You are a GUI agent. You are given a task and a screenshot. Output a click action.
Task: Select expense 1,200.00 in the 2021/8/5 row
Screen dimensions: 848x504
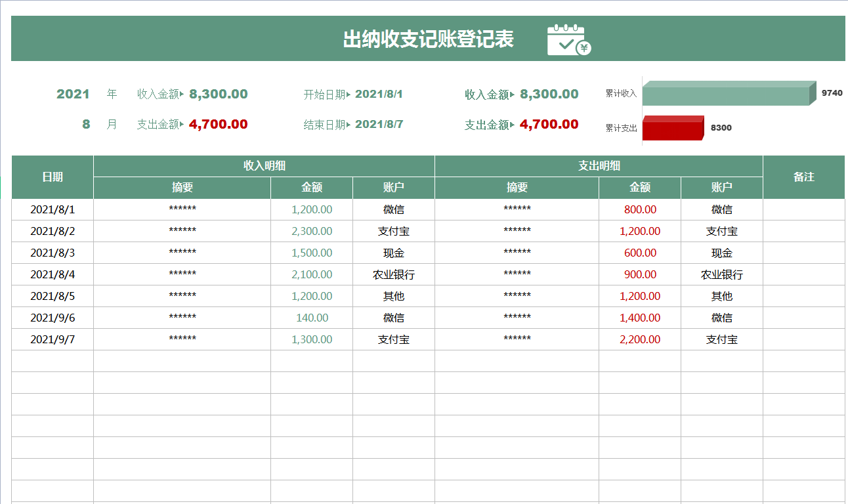pos(640,296)
